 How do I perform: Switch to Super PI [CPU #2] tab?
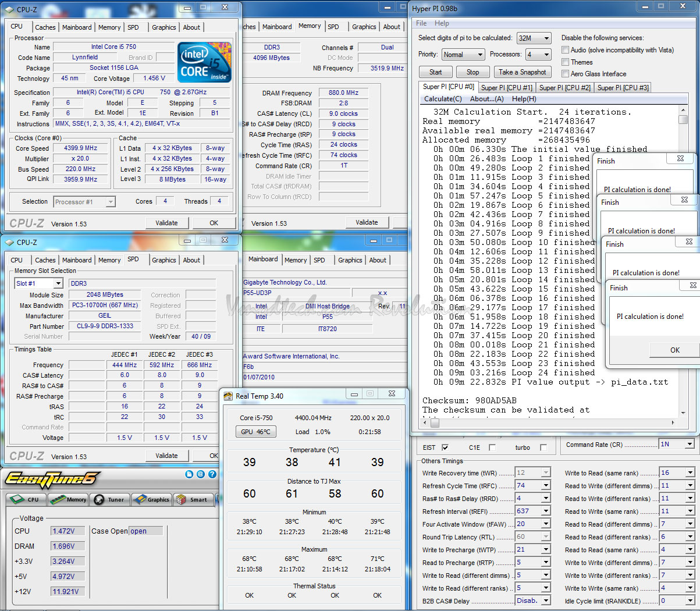[564, 88]
